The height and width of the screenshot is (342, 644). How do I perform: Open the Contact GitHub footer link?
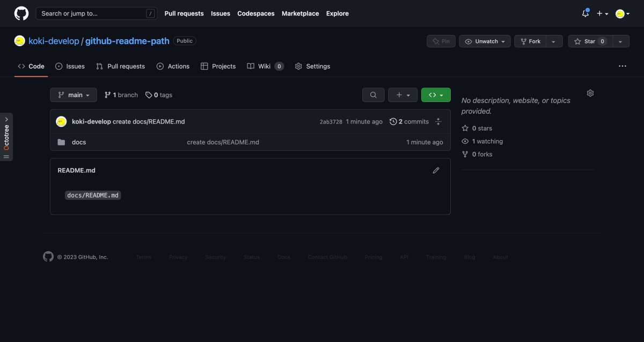point(327,257)
